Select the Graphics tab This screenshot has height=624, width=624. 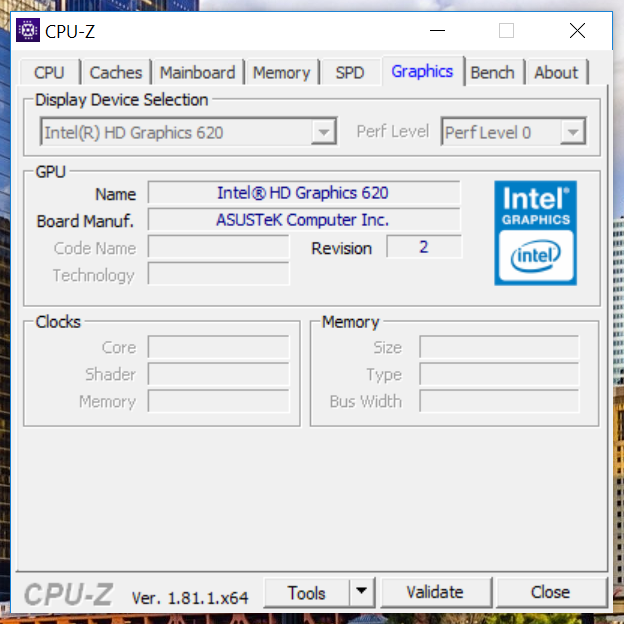click(422, 71)
